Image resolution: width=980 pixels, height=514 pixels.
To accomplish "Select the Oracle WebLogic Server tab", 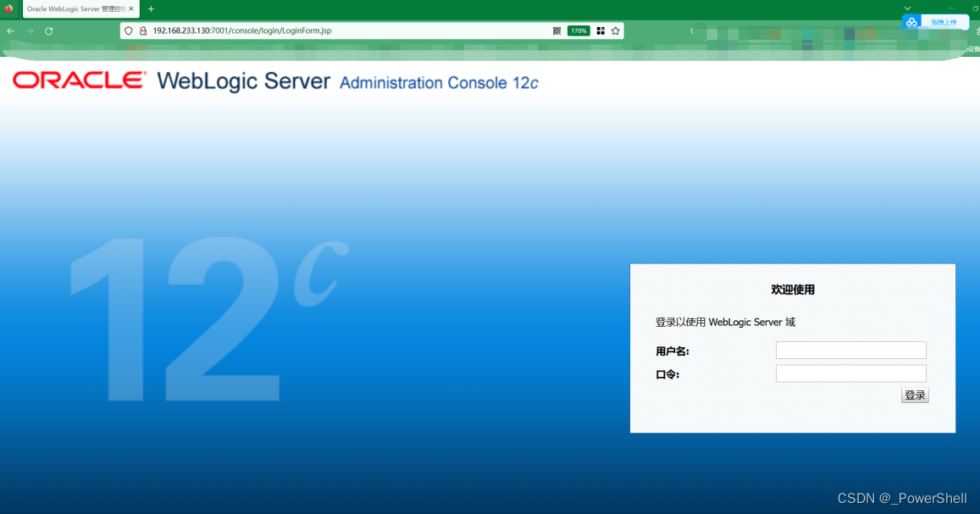I will coord(80,8).
